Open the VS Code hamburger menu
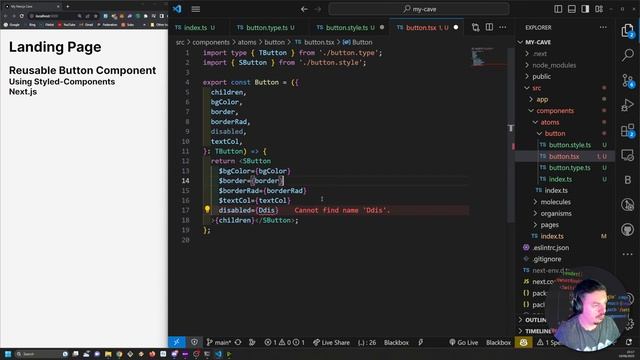This screenshot has height=360, width=640. (196, 9)
